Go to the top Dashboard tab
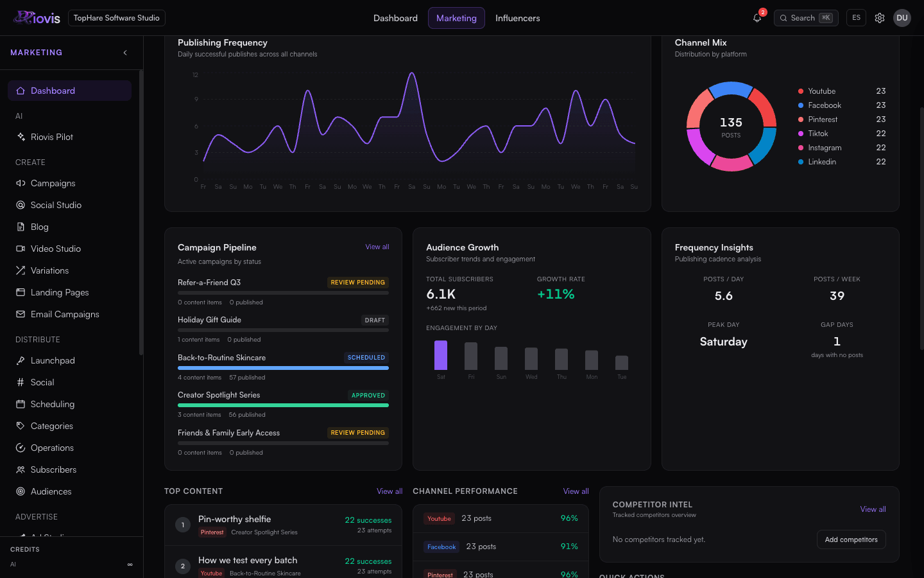This screenshot has height=578, width=924. pos(395,18)
